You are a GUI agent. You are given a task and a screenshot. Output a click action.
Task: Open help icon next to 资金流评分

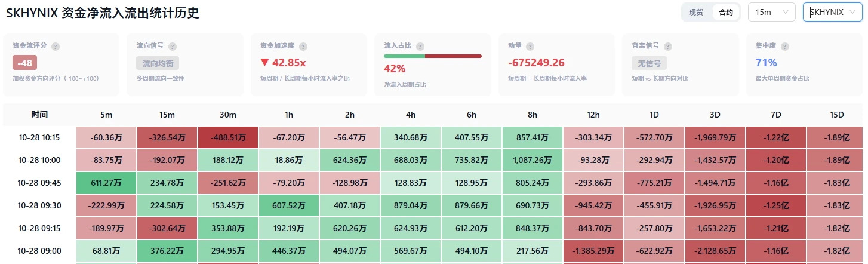56,46
